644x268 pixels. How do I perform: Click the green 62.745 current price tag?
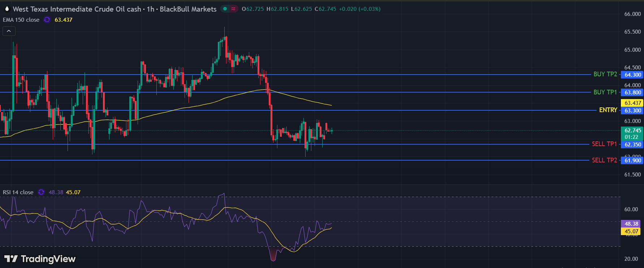click(632, 131)
